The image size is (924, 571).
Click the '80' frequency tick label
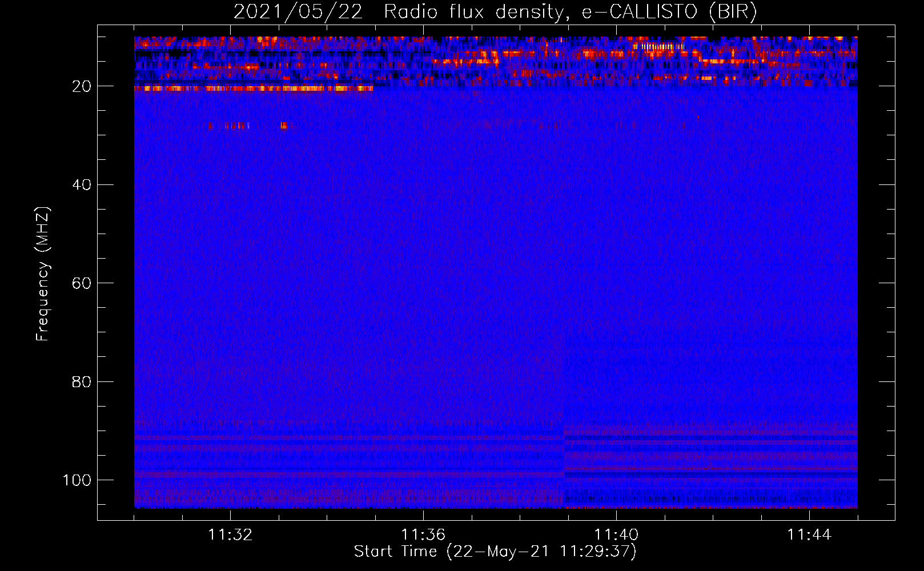click(x=82, y=381)
